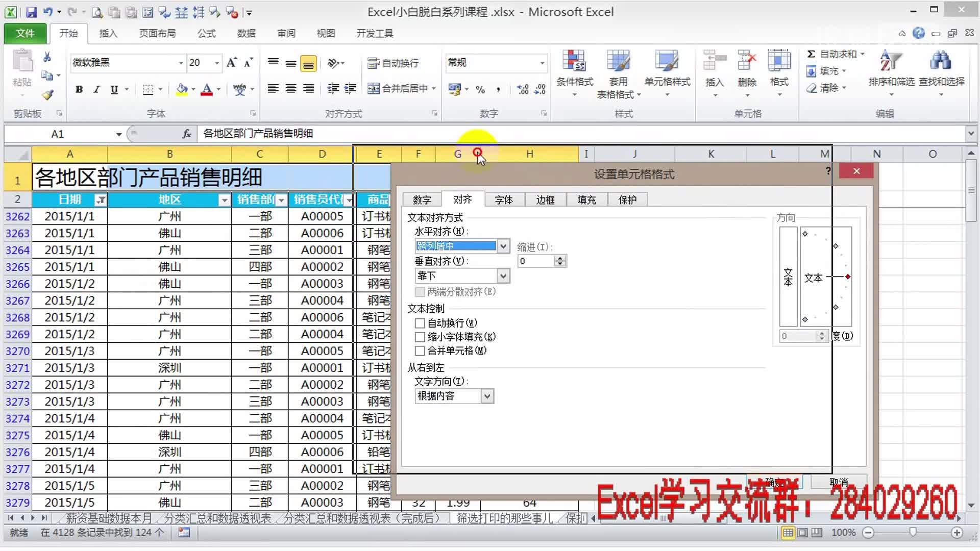
Task: Enable the 自动换行 checkbox in dialog
Action: point(420,323)
